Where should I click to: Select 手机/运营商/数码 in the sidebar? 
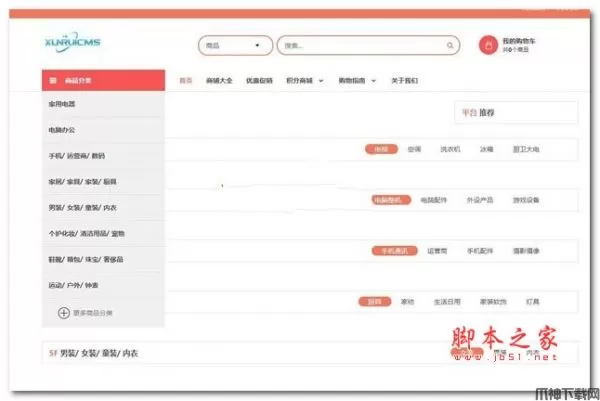pos(77,156)
